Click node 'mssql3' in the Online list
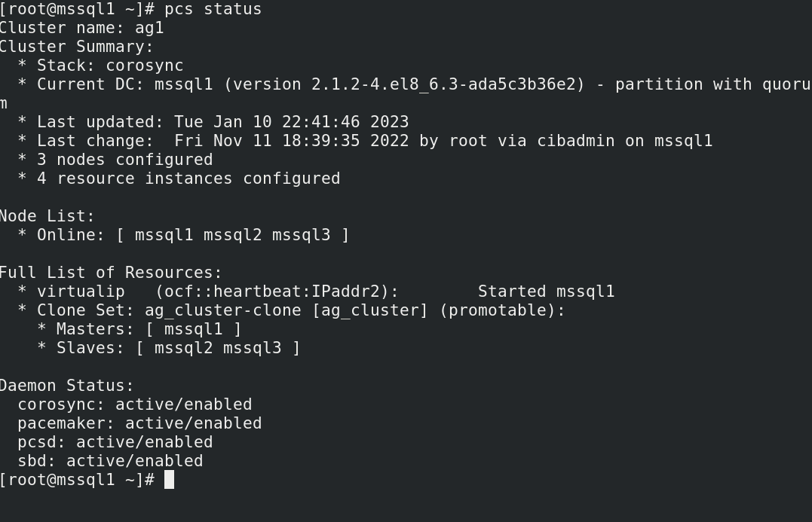 [302, 235]
